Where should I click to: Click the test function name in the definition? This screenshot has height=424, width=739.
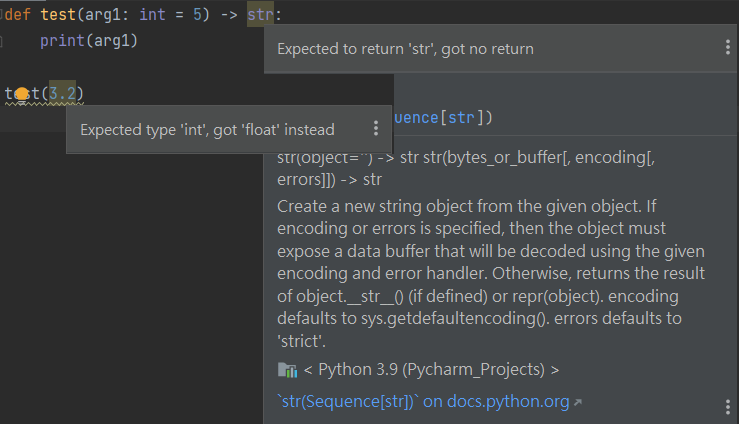(58, 15)
